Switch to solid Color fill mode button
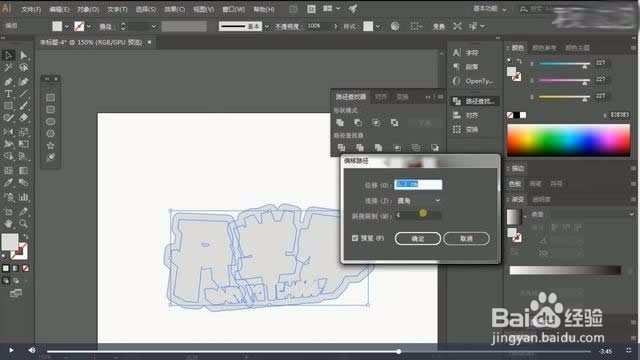The height and width of the screenshot is (360, 640). (6, 268)
